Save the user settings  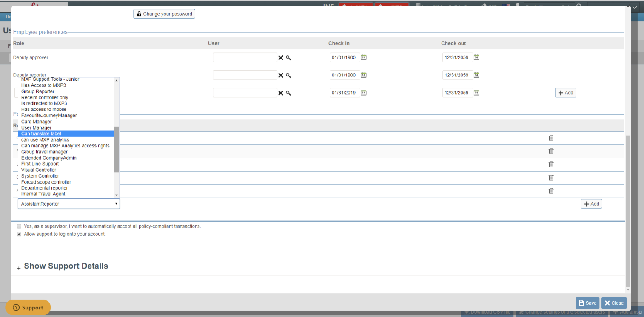click(x=587, y=303)
